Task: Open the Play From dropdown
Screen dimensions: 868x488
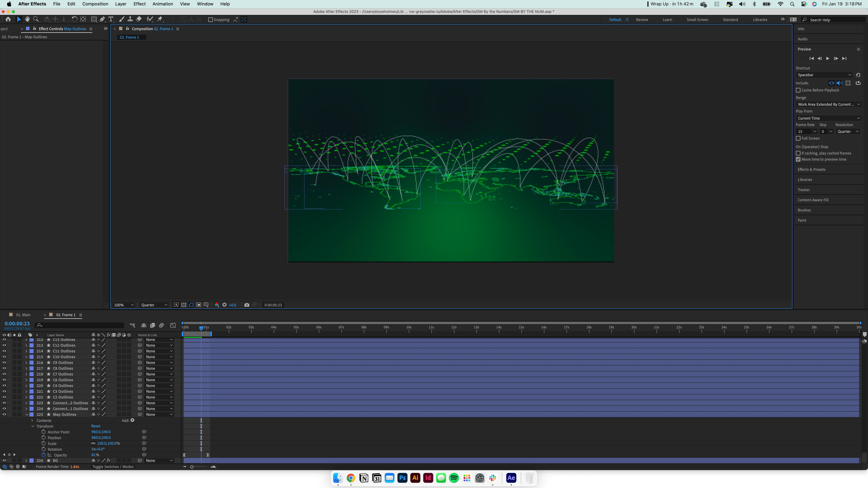Action: [x=828, y=118]
